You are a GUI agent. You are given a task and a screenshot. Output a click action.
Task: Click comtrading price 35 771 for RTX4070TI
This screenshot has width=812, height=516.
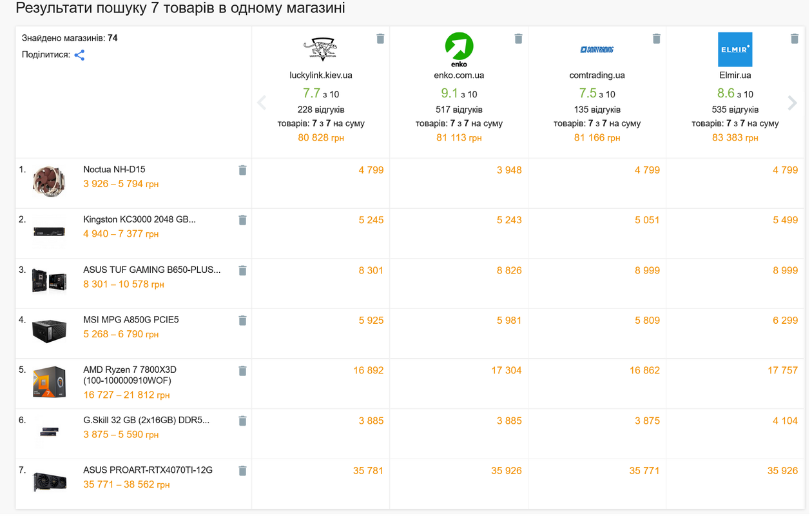tap(644, 471)
